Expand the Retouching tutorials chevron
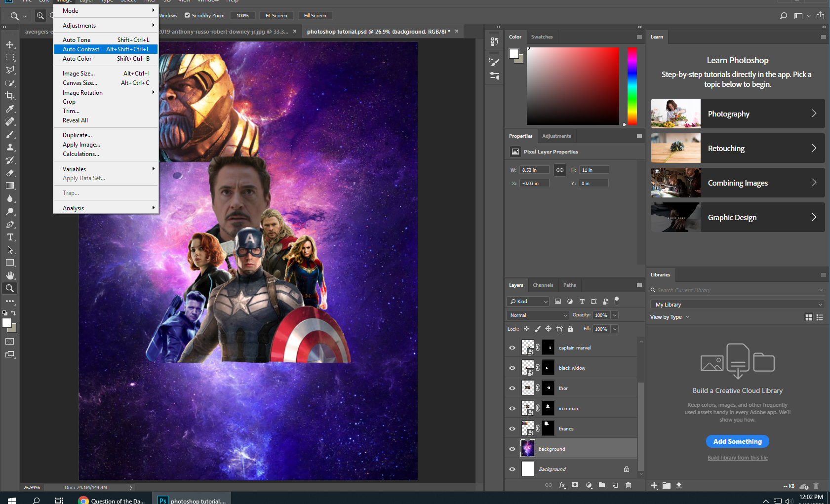 [x=814, y=148]
